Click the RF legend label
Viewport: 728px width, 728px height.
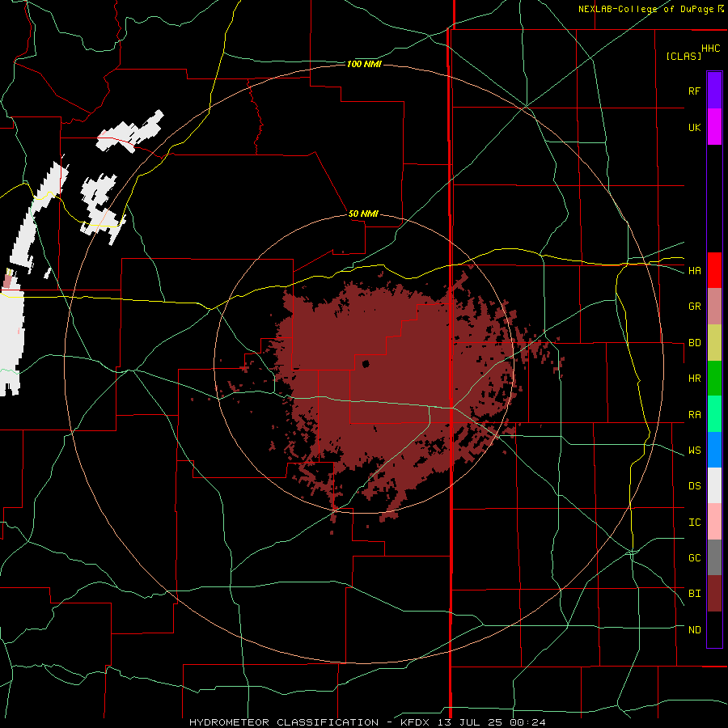coord(694,91)
